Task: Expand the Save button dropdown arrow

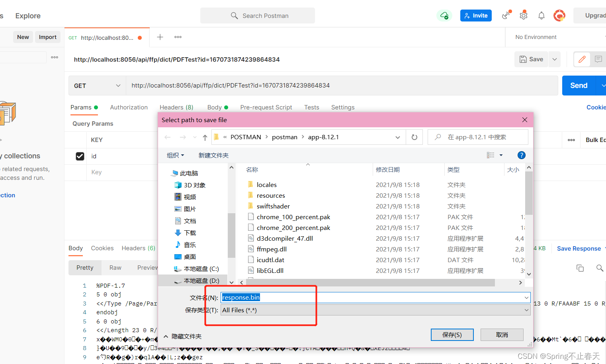Action: click(555, 59)
